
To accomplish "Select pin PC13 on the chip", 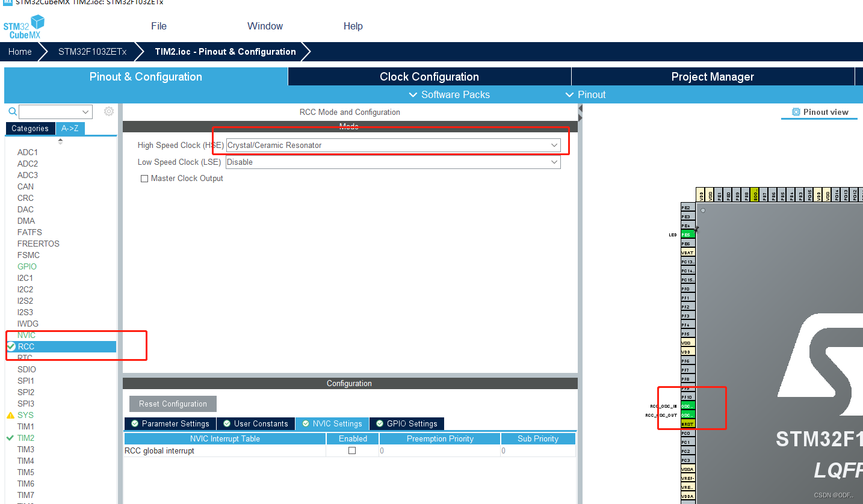I will tap(688, 262).
